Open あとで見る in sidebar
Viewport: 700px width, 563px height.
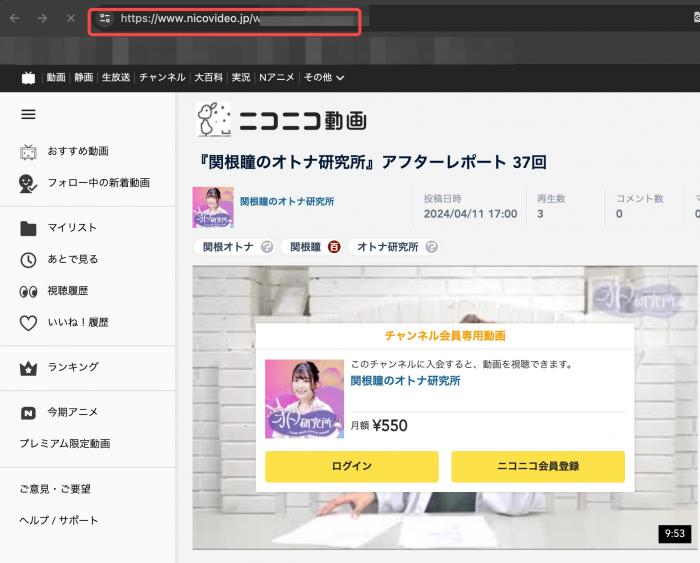(x=73, y=259)
